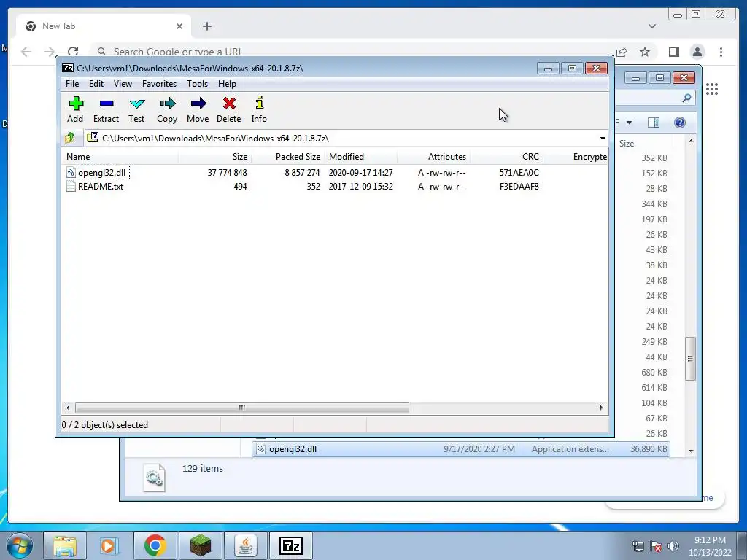Image resolution: width=747 pixels, height=560 pixels.
Task: Click the horizontal scrollbar right arrow
Action: pyautogui.click(x=601, y=408)
